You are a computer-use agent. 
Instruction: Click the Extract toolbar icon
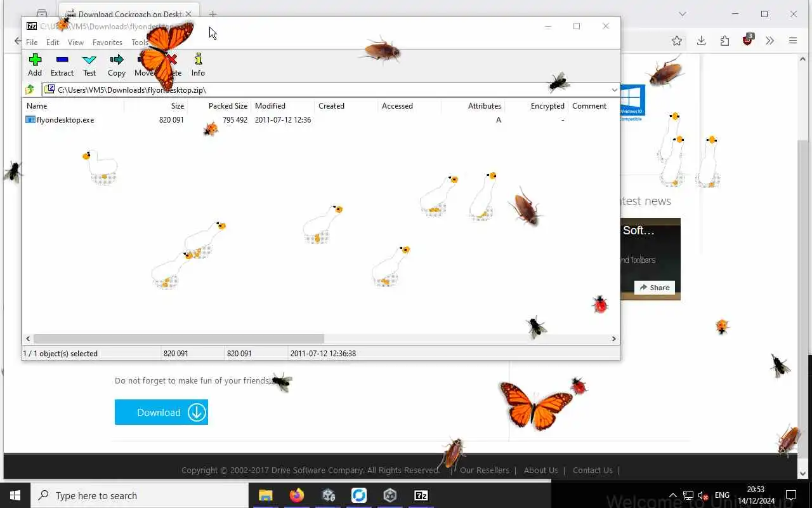62,65
